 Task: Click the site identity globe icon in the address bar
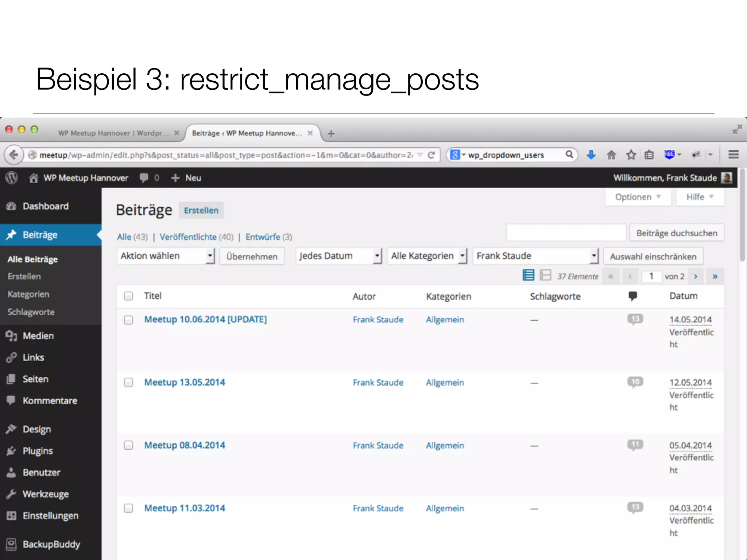(x=32, y=155)
